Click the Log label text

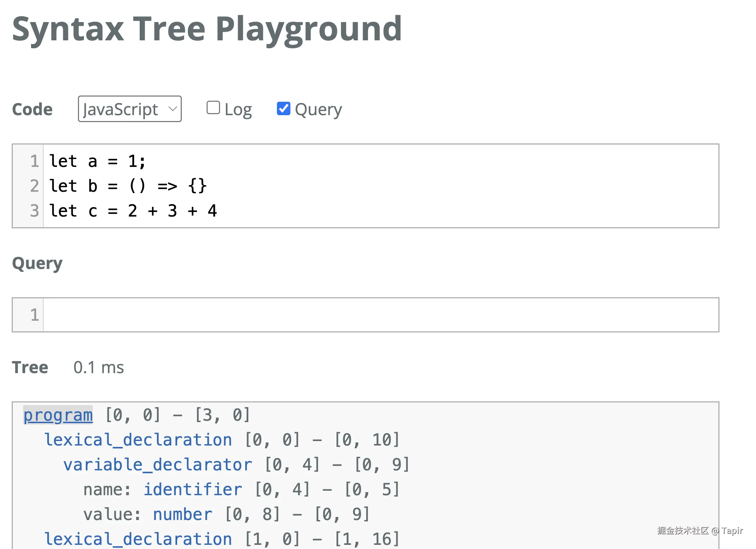click(238, 110)
